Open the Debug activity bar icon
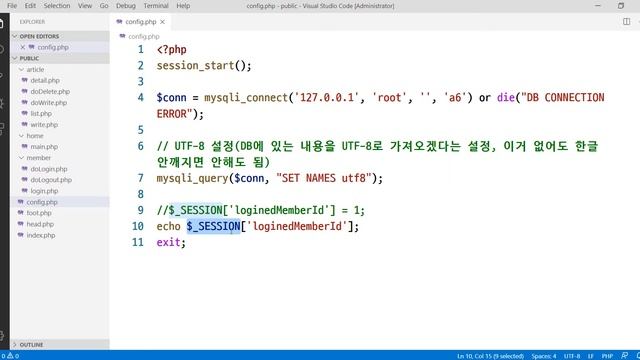The width and height of the screenshot is (640, 360). 2,102
